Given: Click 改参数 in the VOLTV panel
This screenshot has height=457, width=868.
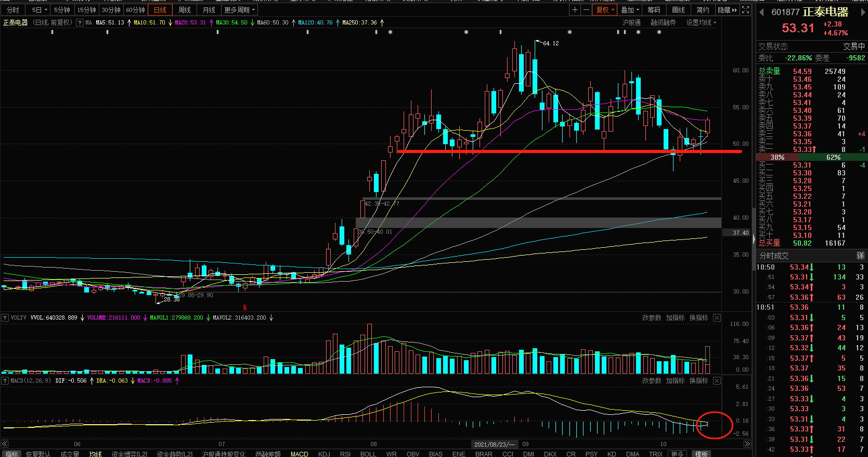Looking at the screenshot, I should click(652, 318).
